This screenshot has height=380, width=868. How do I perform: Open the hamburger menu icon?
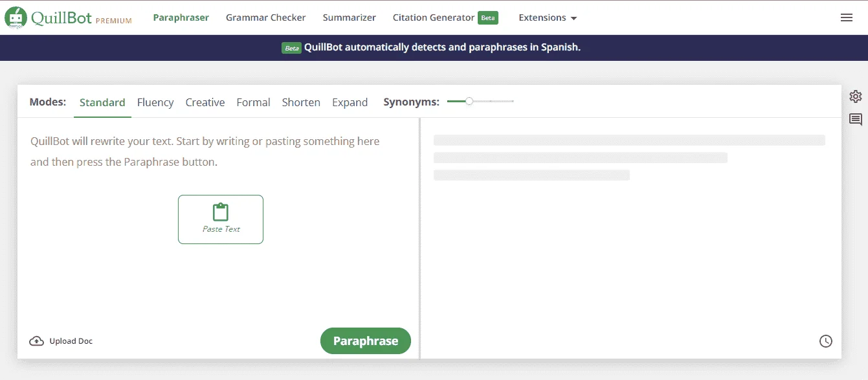point(847,17)
